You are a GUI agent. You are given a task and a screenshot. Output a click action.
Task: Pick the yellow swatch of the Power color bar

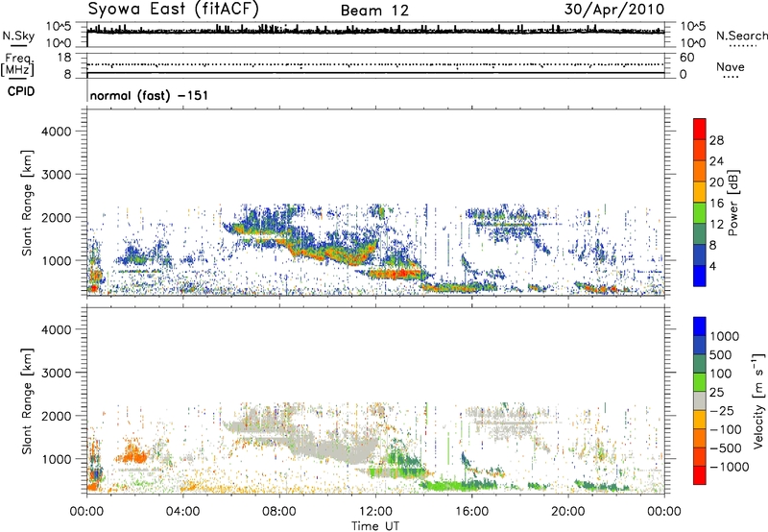pyautogui.click(x=700, y=191)
